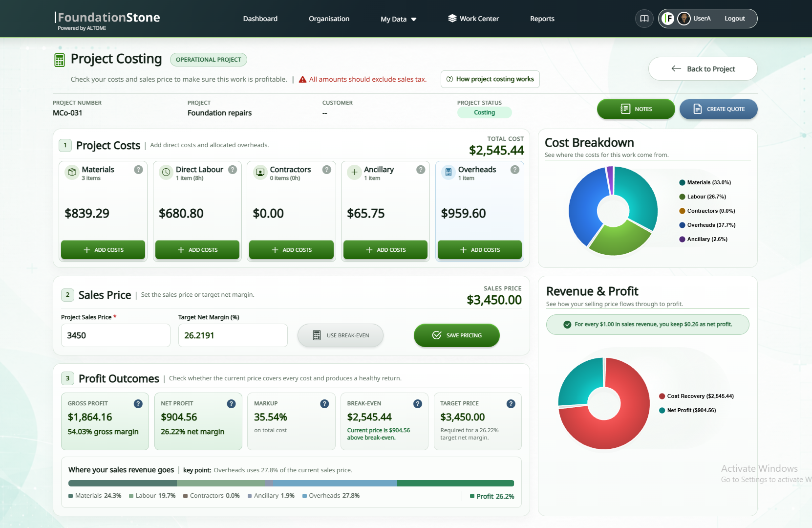The image size is (812, 528).
Task: Click total cost $2,545.44 value
Action: tap(496, 151)
